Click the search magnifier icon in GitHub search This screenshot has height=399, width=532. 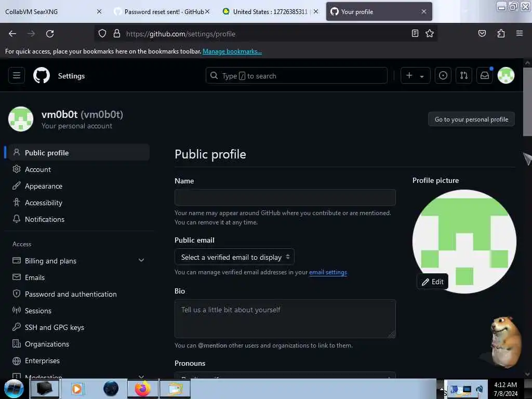click(x=214, y=75)
